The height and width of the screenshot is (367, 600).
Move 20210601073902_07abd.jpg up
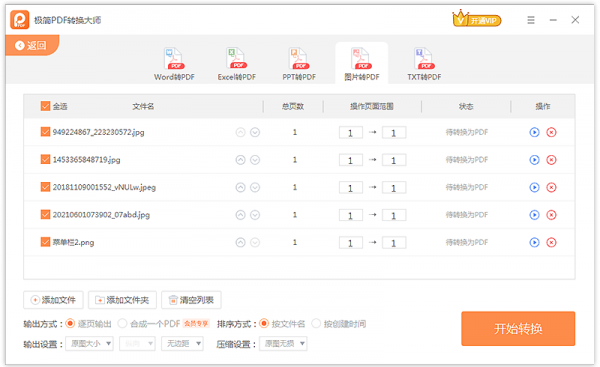pos(240,215)
